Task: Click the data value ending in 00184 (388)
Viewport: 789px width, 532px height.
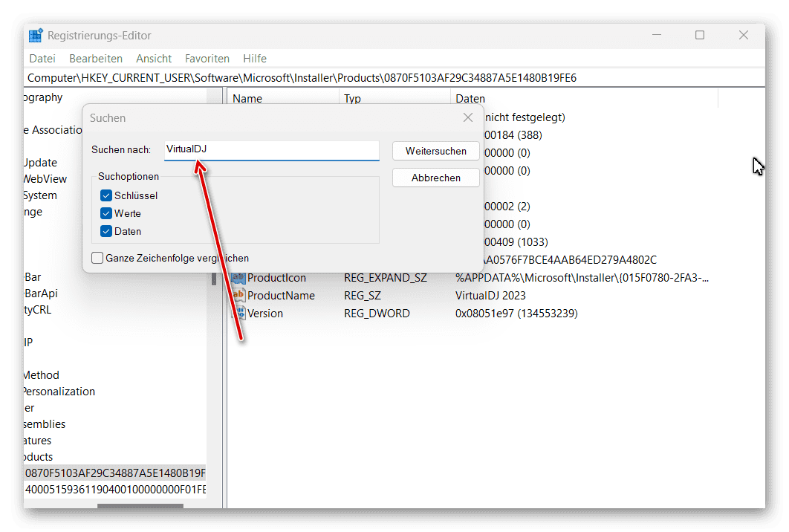Action: (x=513, y=135)
